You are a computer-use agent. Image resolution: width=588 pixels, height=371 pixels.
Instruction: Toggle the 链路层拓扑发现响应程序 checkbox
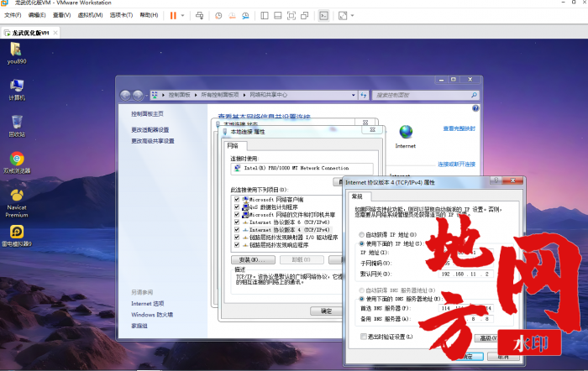(237, 245)
